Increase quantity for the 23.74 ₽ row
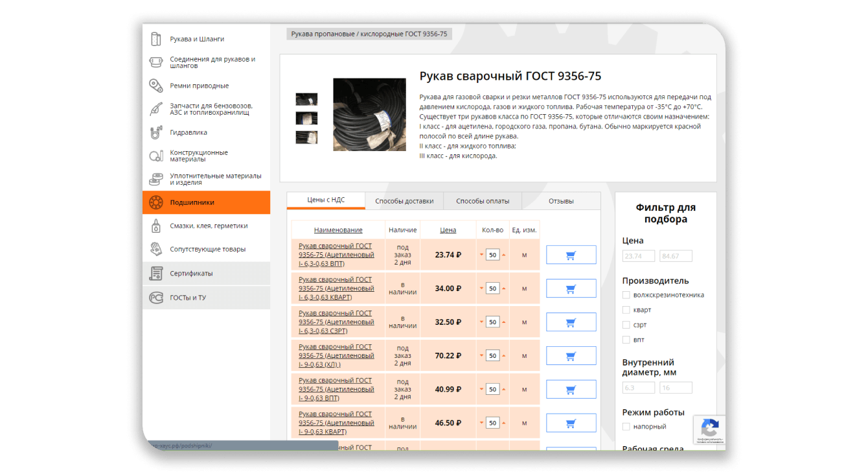 click(504, 255)
